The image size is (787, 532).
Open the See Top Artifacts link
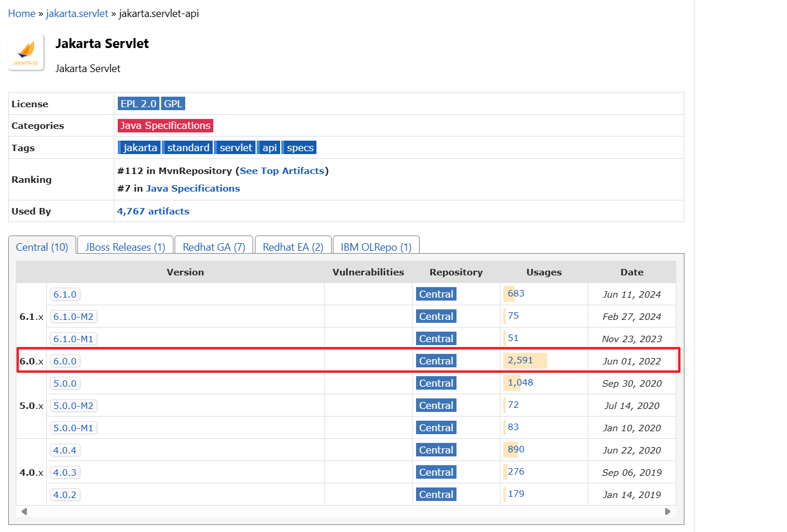click(282, 171)
